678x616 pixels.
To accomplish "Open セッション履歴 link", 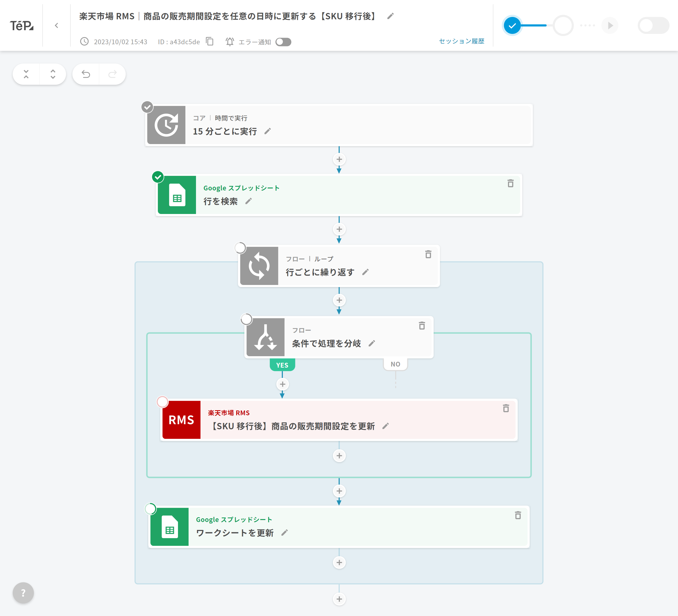I will click(461, 41).
